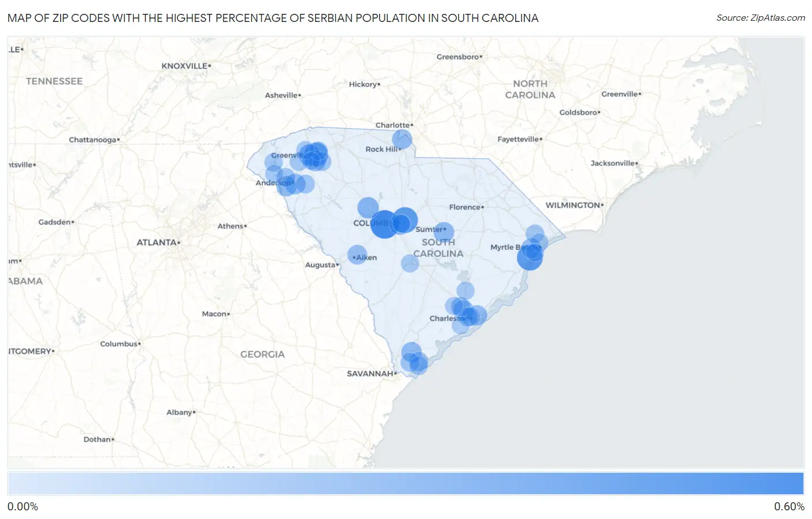Click the Charlotte city label
This screenshot has height=519, width=812.
(394, 125)
